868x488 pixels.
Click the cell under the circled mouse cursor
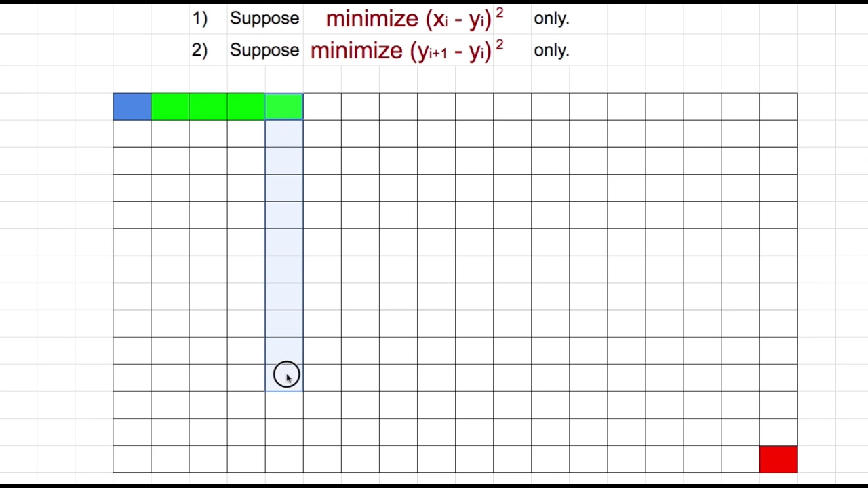tap(284, 378)
